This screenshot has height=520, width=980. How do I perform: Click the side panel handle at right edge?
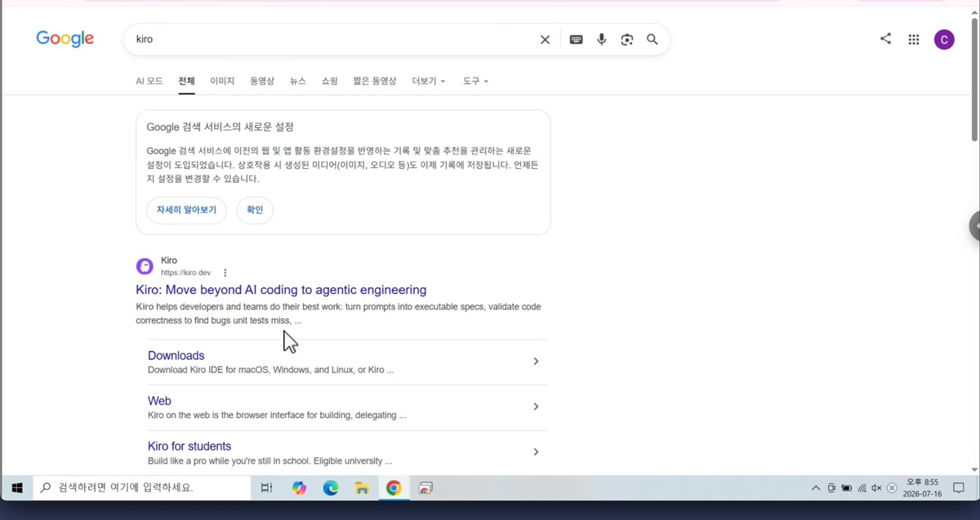975,226
